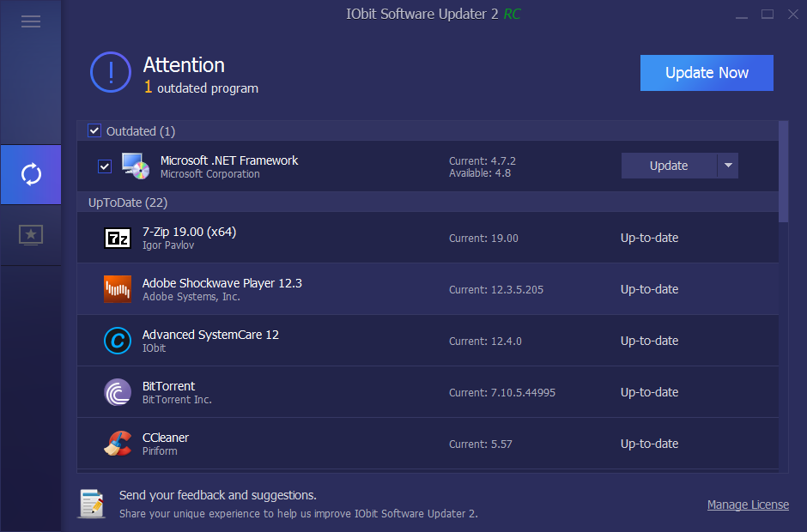
Task: Select the software update sidebar tab
Action: [31, 174]
